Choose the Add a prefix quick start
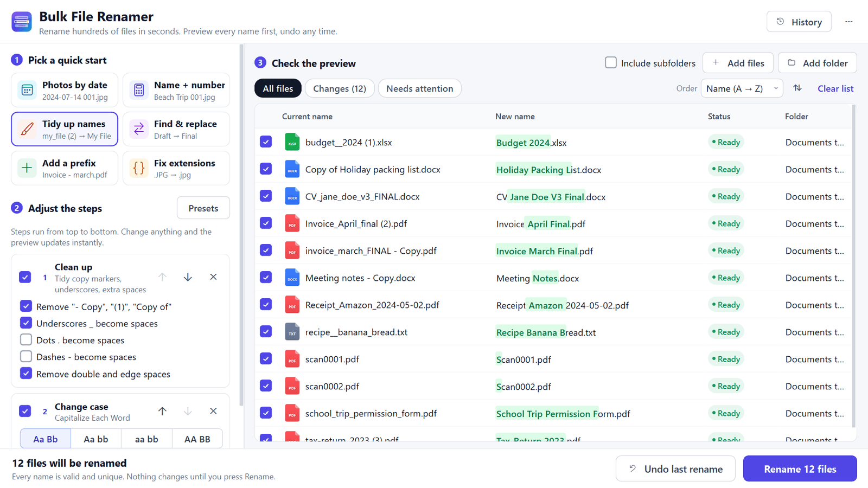868x488 pixels. (x=65, y=168)
